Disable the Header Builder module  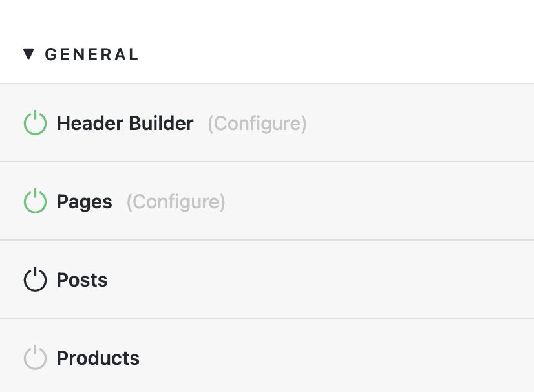[35, 123]
